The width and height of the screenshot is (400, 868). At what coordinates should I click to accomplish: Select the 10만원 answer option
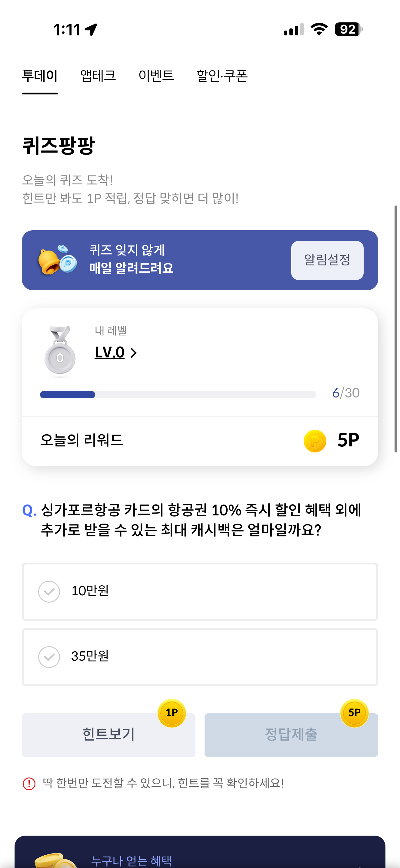click(x=200, y=591)
